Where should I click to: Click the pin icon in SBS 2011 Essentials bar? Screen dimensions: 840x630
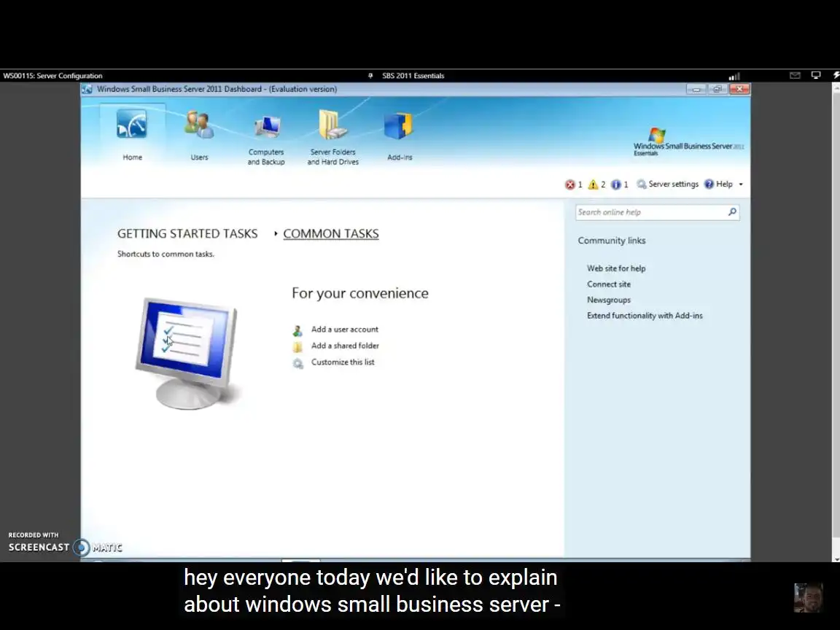pos(370,76)
